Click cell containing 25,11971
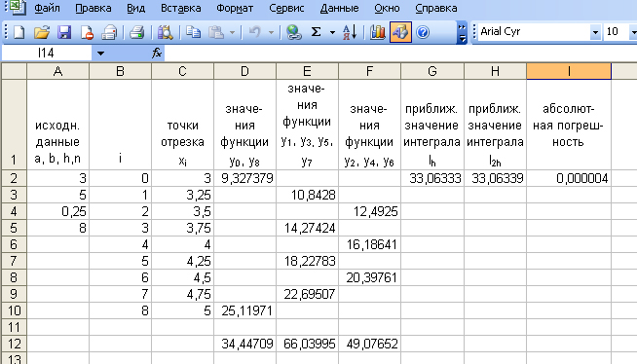This screenshot has width=637, height=364. [244, 310]
